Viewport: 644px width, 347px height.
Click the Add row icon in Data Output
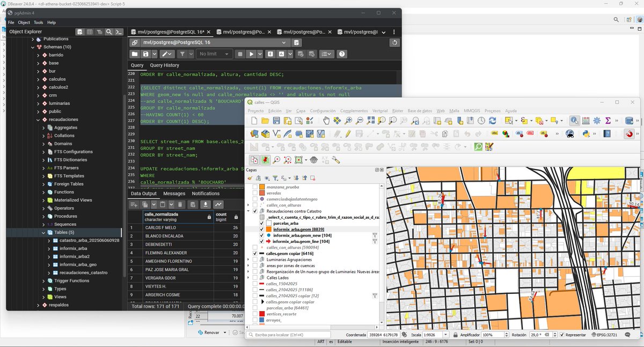134,204
